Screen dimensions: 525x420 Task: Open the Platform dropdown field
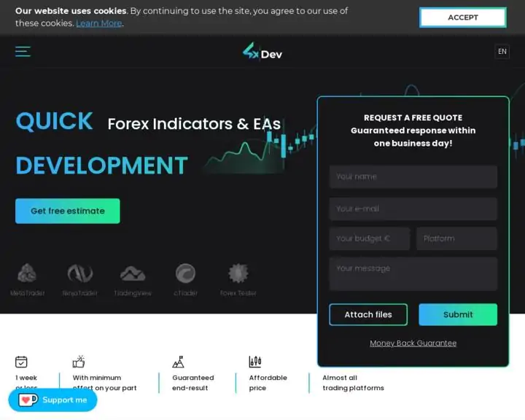pyautogui.click(x=456, y=238)
